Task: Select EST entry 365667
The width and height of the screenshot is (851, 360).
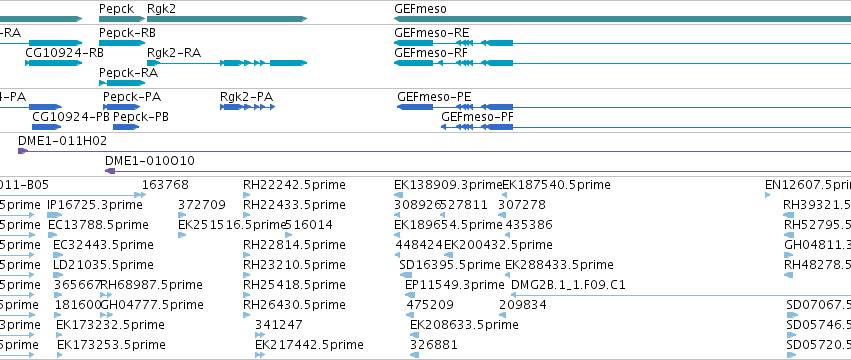Action: 78,286
